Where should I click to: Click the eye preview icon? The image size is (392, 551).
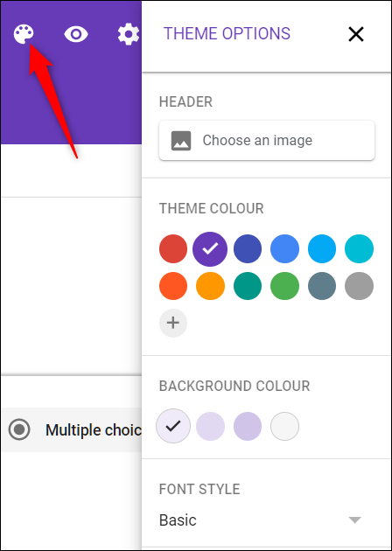[x=76, y=34]
